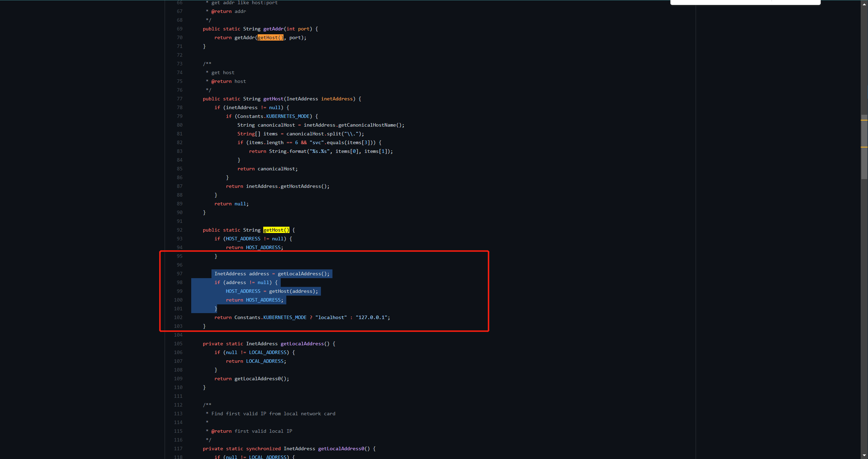The height and width of the screenshot is (459, 868).
Task: Click line number 102
Action: click(178, 317)
